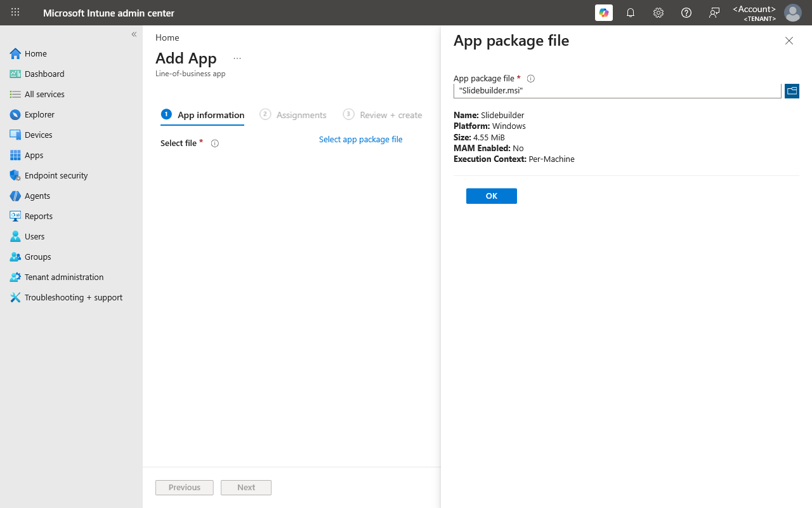
Task: Open the notifications bell
Action: click(x=631, y=13)
